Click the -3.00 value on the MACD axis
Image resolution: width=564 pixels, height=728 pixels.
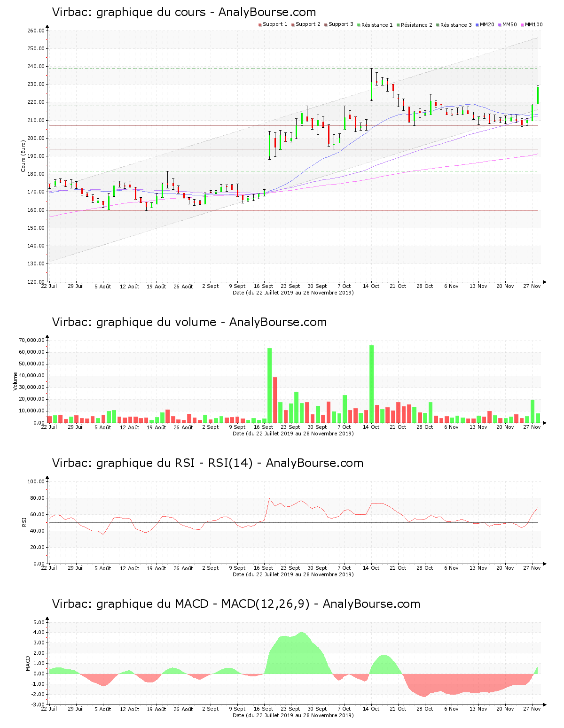pyautogui.click(x=38, y=705)
